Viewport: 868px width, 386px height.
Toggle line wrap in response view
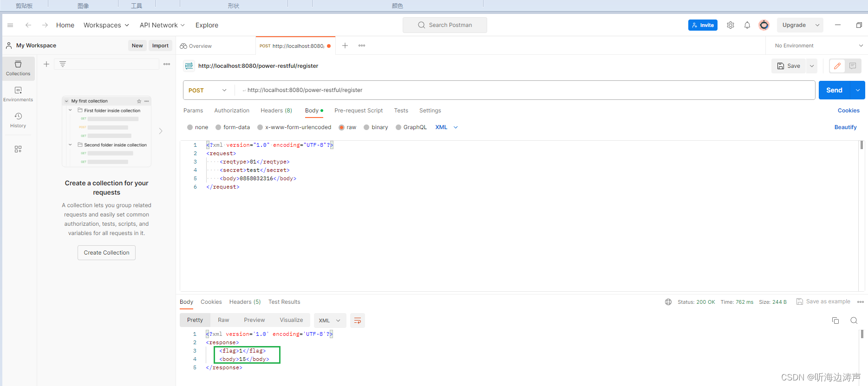click(358, 321)
